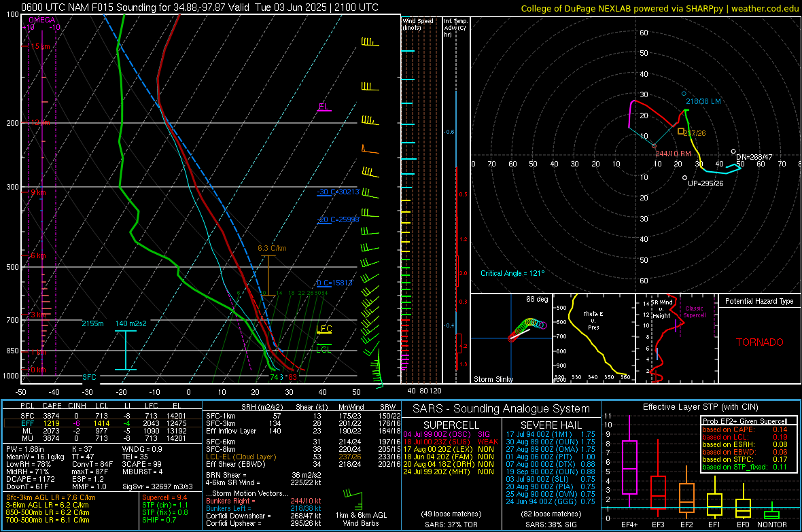Click the red 'TORNADO' hazard text
802x532 pixels.
point(760,342)
